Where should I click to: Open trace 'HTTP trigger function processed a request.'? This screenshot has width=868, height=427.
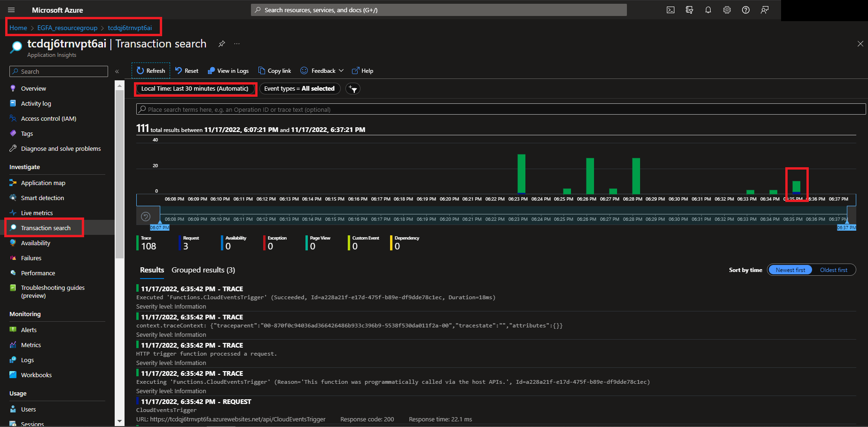tap(496, 354)
